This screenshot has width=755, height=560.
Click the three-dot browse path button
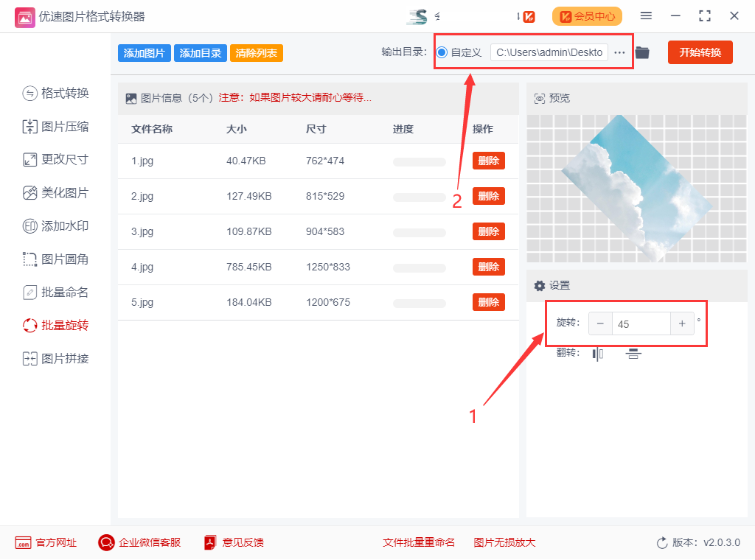(x=619, y=52)
